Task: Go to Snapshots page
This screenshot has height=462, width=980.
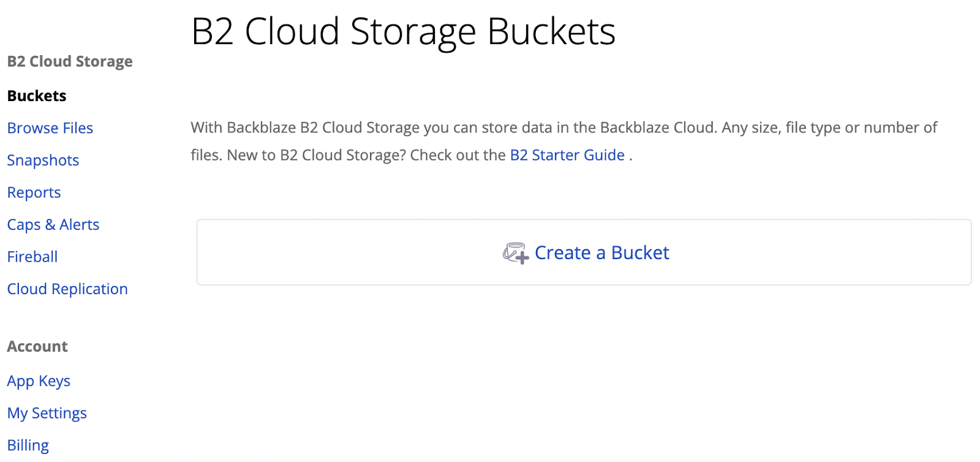Action: click(43, 160)
